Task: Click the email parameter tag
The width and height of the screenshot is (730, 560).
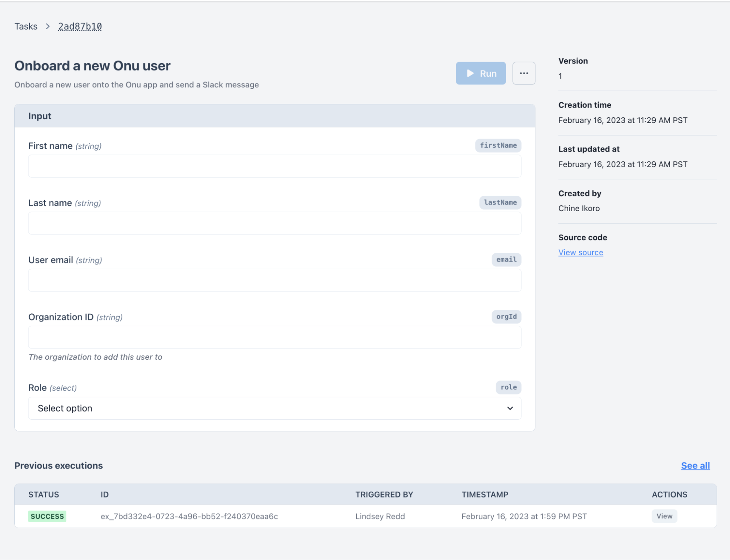Action: tap(506, 259)
